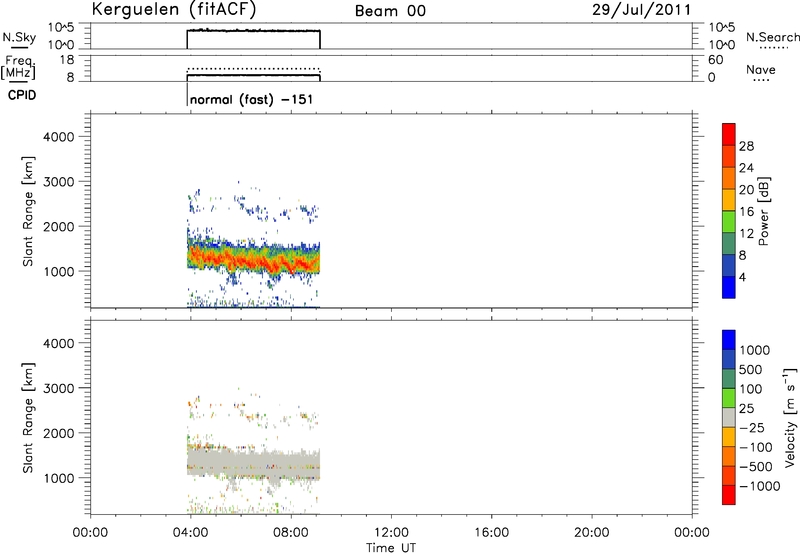Screen dimensions: 800x554
Task: Click the high-power orange backscatter band in power panel
Action: [254, 258]
